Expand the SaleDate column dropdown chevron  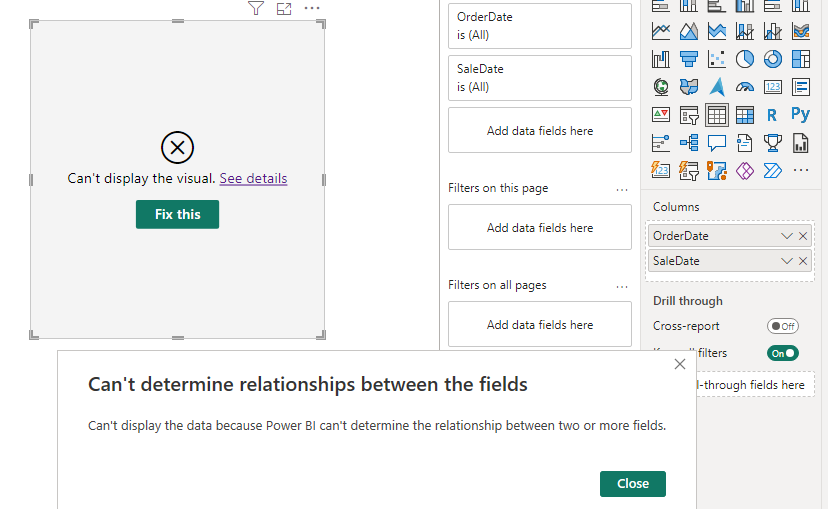(x=786, y=261)
